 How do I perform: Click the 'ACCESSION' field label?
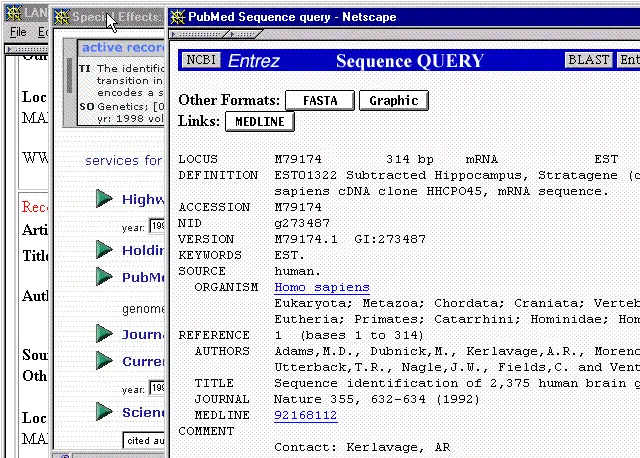coord(214,207)
